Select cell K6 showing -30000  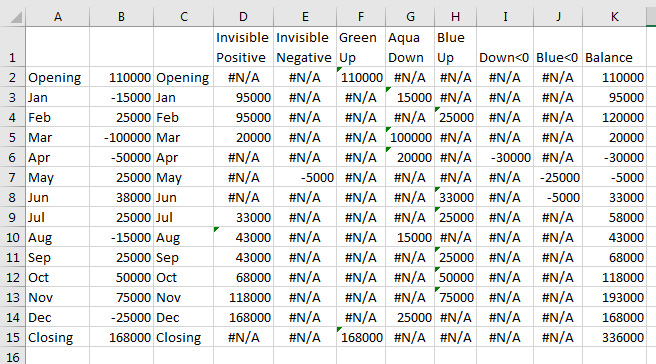pos(614,157)
